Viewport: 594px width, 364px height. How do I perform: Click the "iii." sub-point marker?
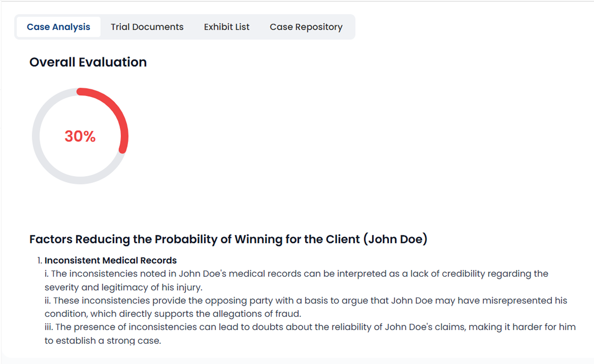click(48, 327)
